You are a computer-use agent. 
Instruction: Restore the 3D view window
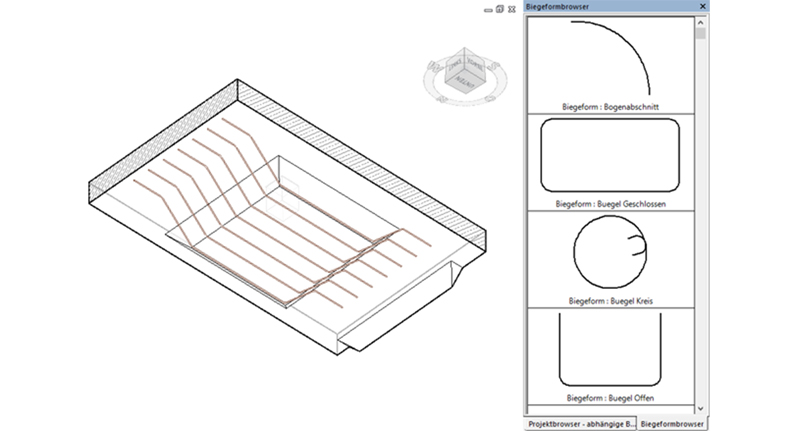click(x=500, y=9)
